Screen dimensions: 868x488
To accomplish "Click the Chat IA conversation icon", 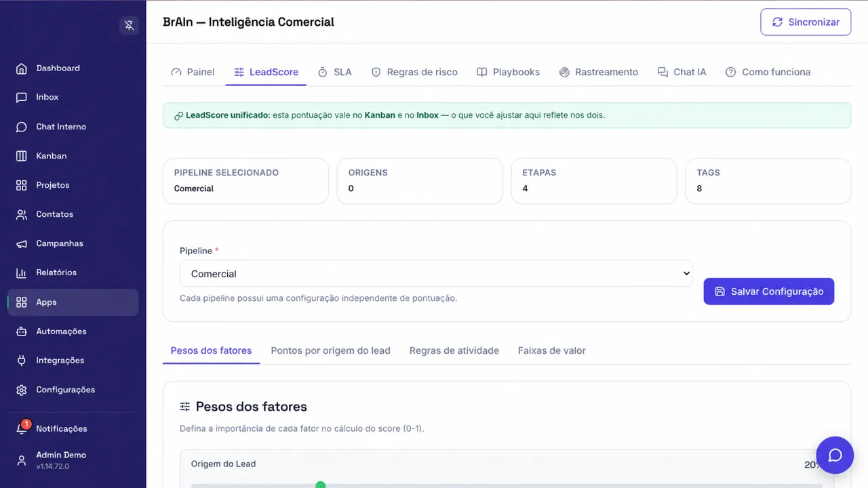I will tap(663, 72).
